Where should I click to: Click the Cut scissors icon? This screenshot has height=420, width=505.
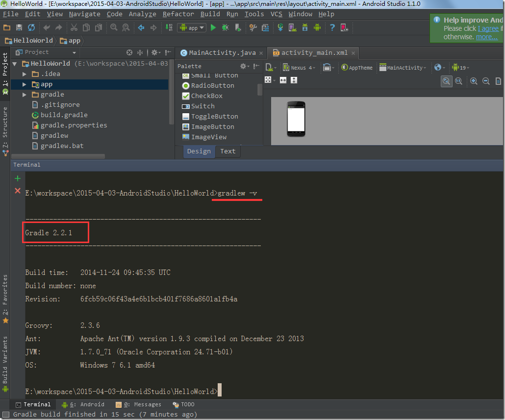[x=74, y=27]
